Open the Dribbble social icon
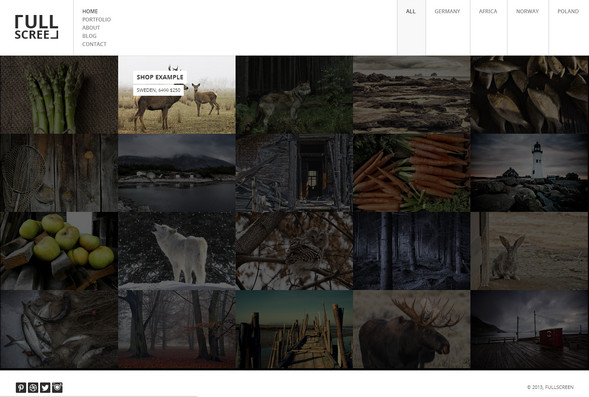This screenshot has height=397, width=589. tap(33, 387)
